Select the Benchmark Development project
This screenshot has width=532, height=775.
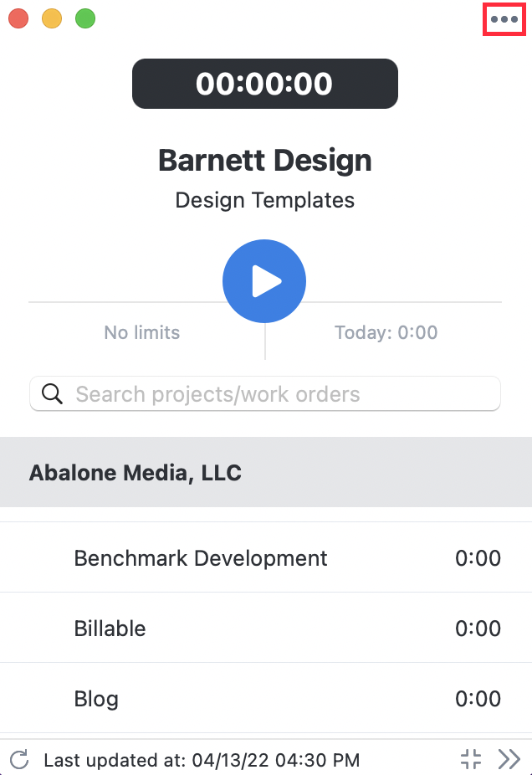266,558
